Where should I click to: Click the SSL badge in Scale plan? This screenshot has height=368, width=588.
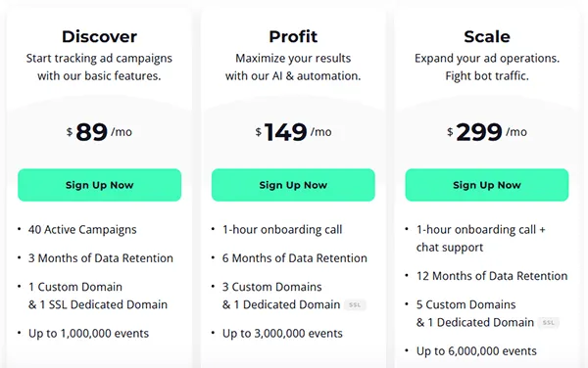point(548,323)
